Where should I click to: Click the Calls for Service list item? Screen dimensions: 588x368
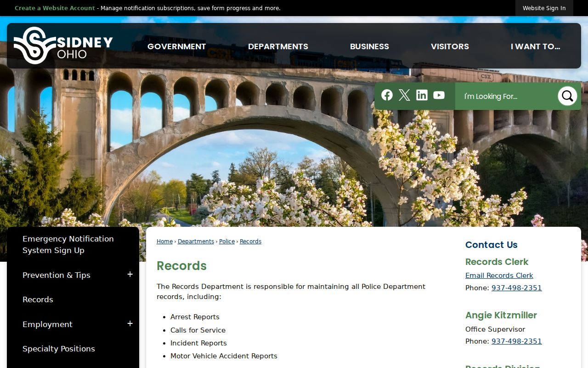point(198,330)
